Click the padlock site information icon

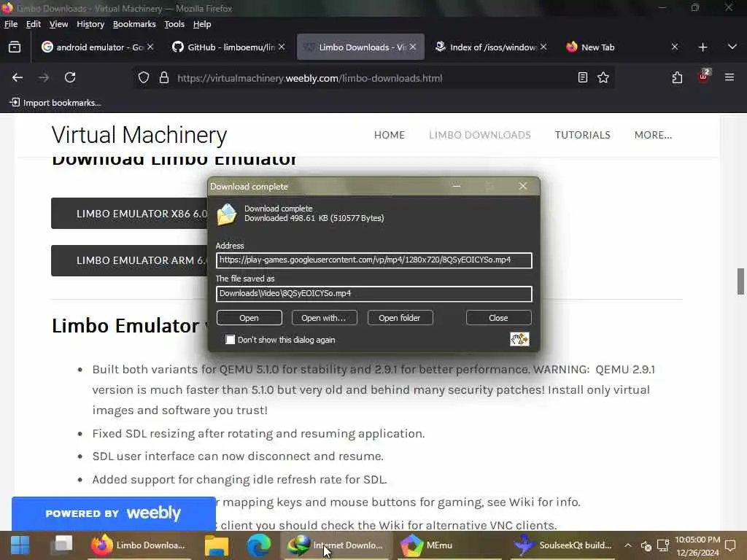(x=164, y=77)
